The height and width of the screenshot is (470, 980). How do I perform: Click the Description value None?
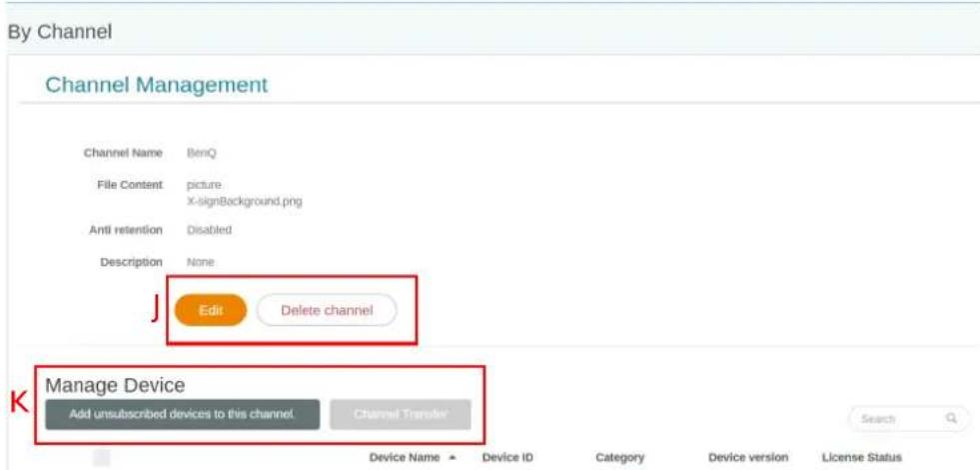[201, 262]
